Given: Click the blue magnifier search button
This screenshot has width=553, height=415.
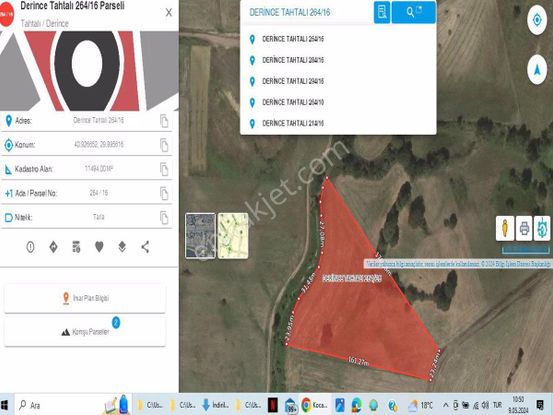Looking at the screenshot, I should pos(413,12).
